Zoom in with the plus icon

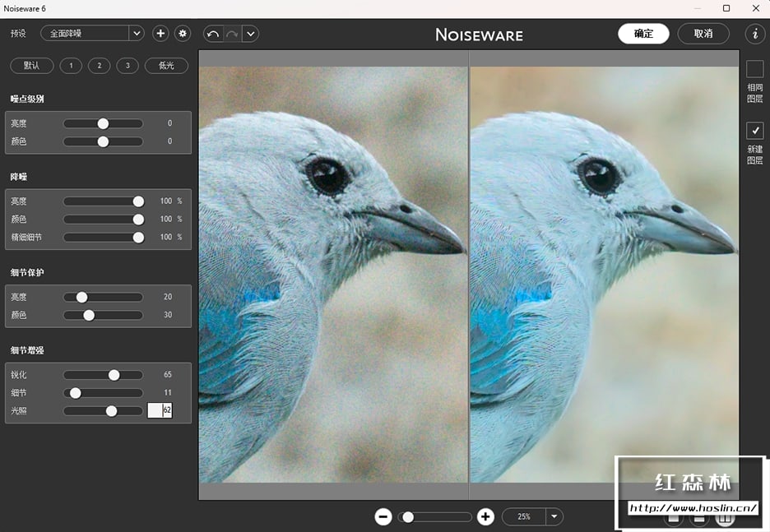click(485, 516)
